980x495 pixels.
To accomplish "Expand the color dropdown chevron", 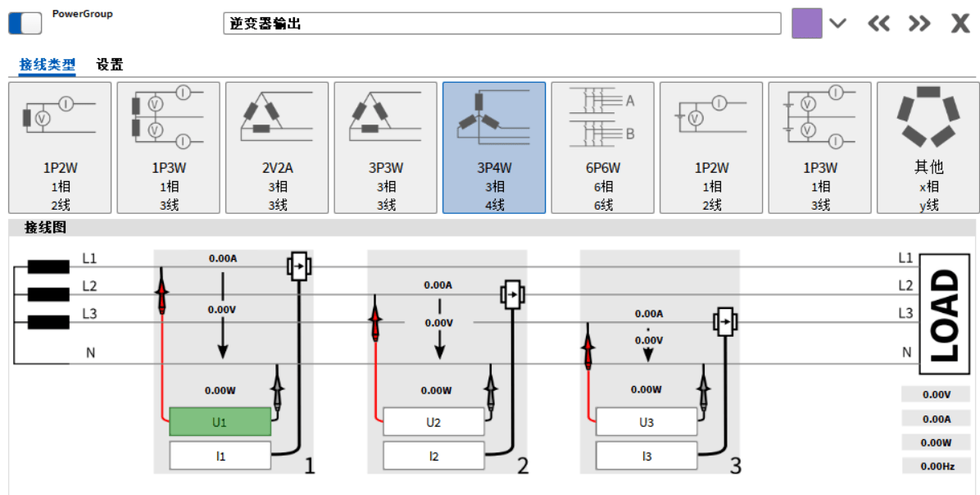I will pyautogui.click(x=837, y=24).
